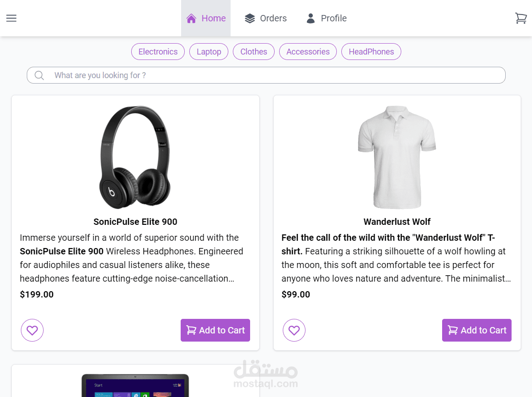Screen dimensions: 532x397
Task: Switch to the Orders section
Action: pyautogui.click(x=265, y=18)
